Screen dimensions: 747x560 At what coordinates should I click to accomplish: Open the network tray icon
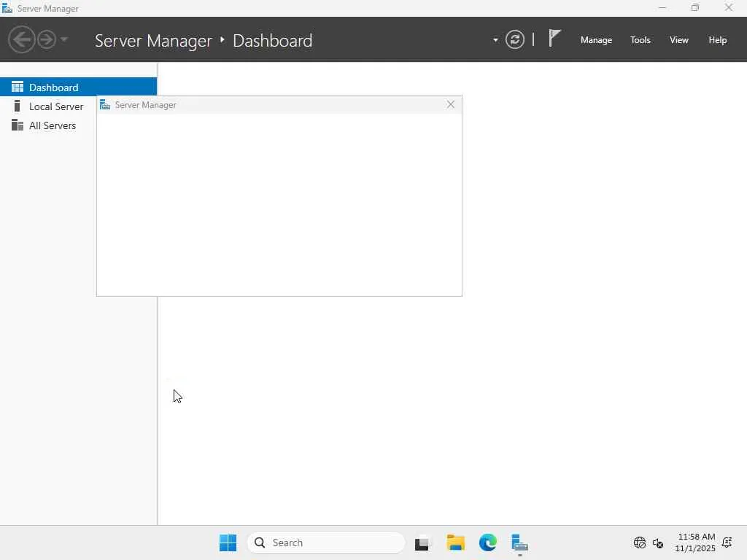click(x=639, y=542)
